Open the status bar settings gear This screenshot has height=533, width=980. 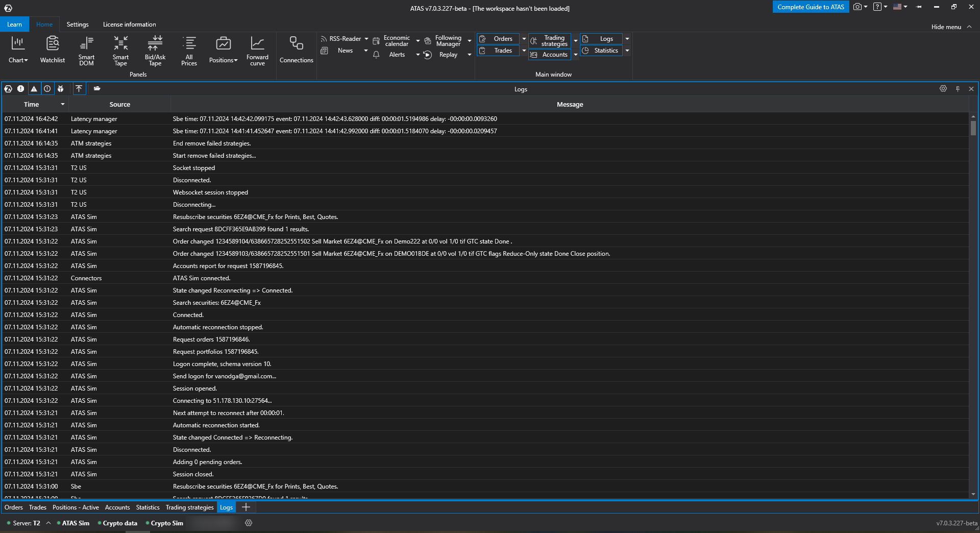click(x=249, y=523)
